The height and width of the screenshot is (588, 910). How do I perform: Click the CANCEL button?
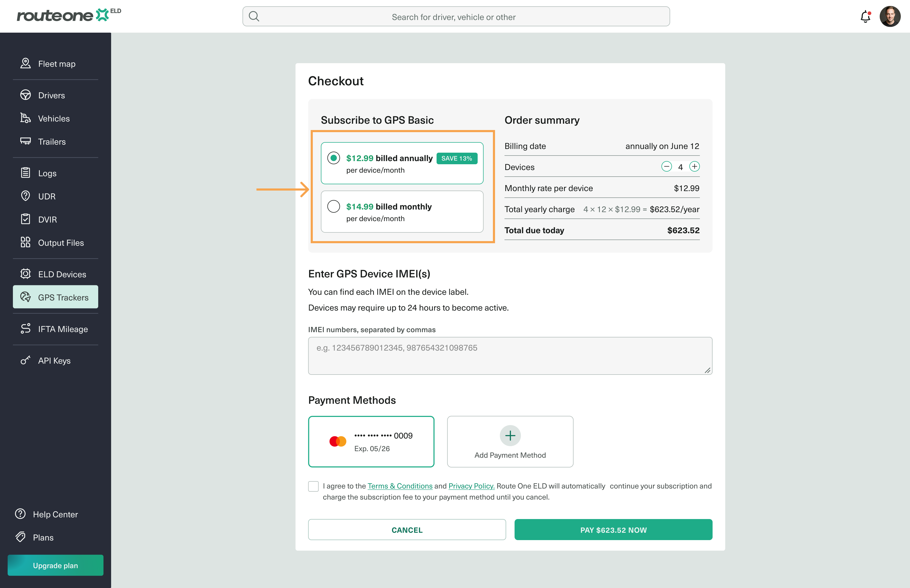[407, 530]
